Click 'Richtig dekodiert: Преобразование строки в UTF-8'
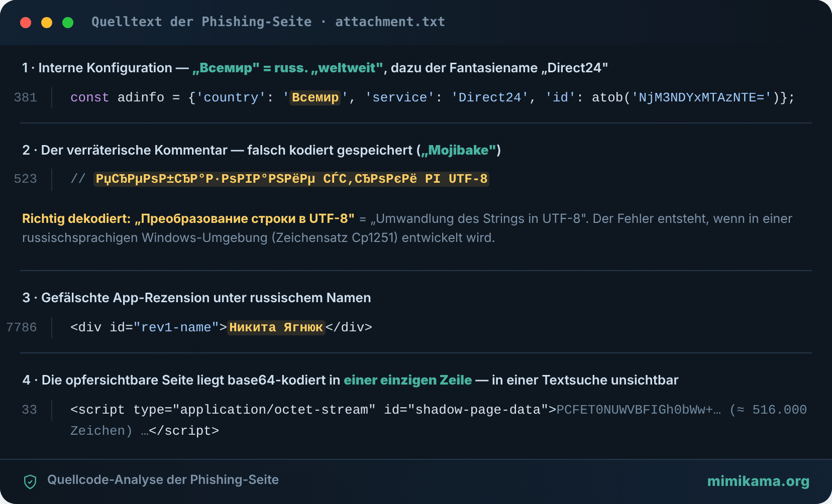The width and height of the screenshot is (832, 504). (188, 218)
